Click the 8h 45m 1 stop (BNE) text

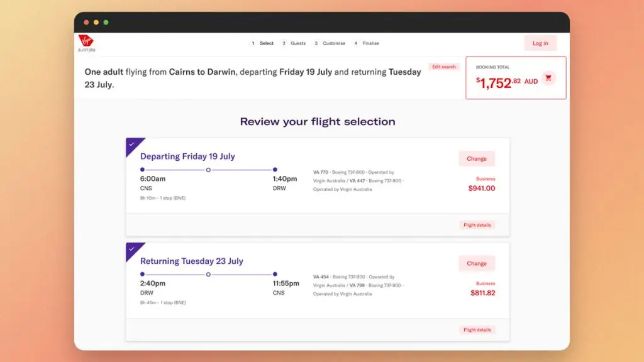[x=163, y=302]
